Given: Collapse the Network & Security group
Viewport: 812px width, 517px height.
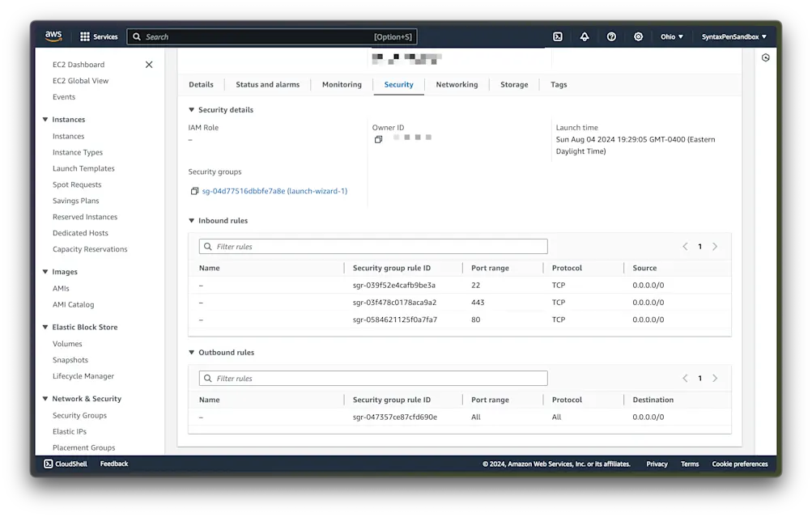Looking at the screenshot, I should click(x=45, y=399).
